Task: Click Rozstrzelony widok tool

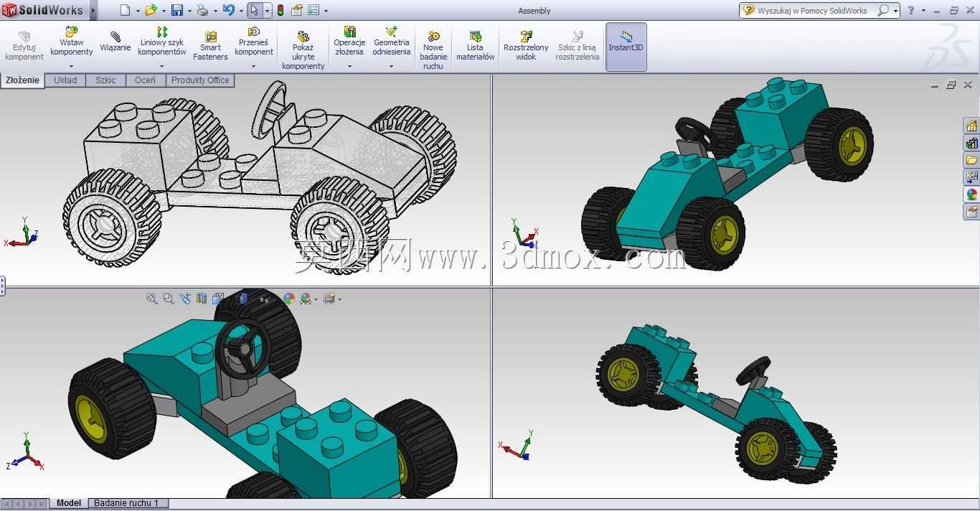Action: tap(526, 47)
